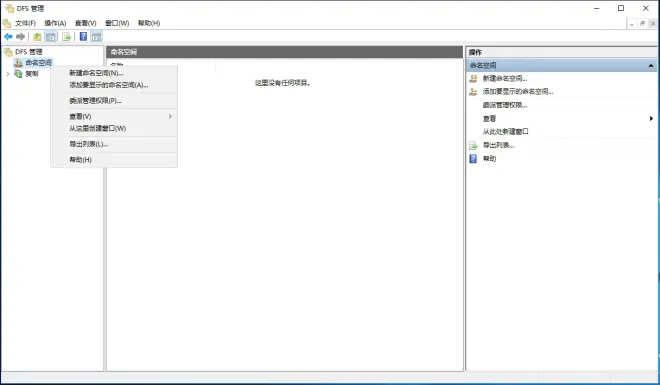This screenshot has width=660, height=385.
Task: Open 查看(V) submenu in context menu
Action: pyautogui.click(x=114, y=116)
